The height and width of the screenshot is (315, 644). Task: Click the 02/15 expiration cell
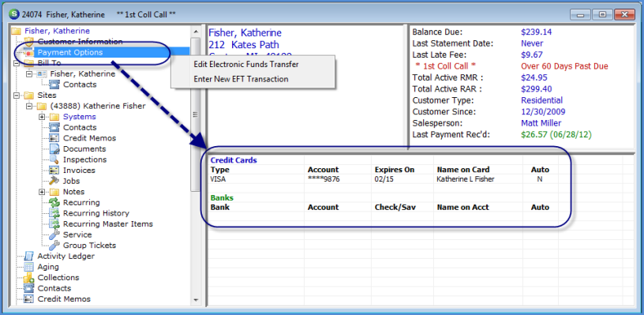point(384,179)
